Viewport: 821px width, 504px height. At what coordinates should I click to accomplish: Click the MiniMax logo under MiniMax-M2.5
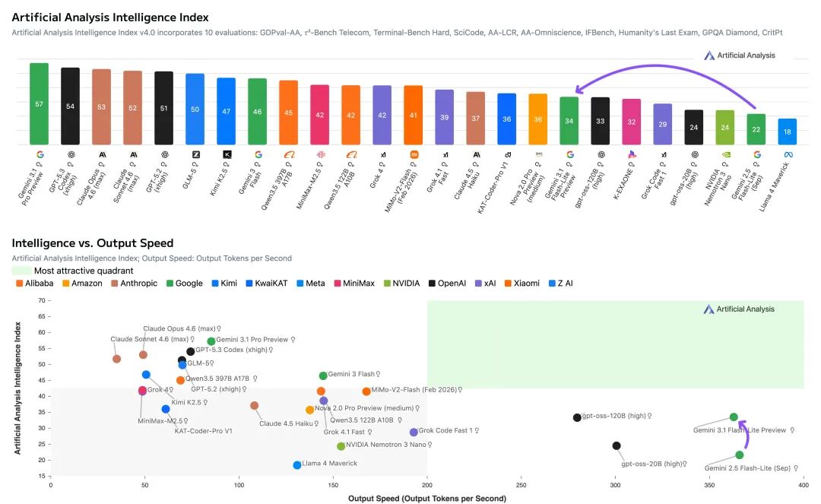(x=320, y=154)
